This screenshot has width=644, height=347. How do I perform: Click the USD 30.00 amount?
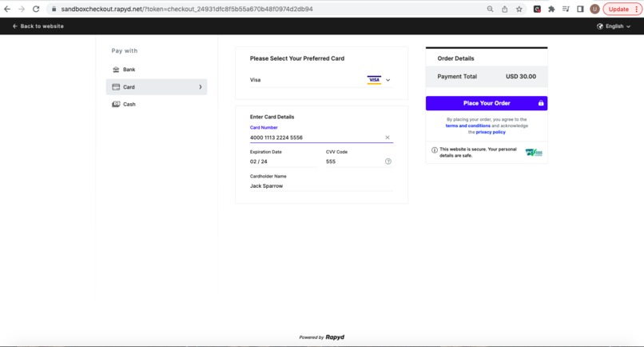pos(521,77)
